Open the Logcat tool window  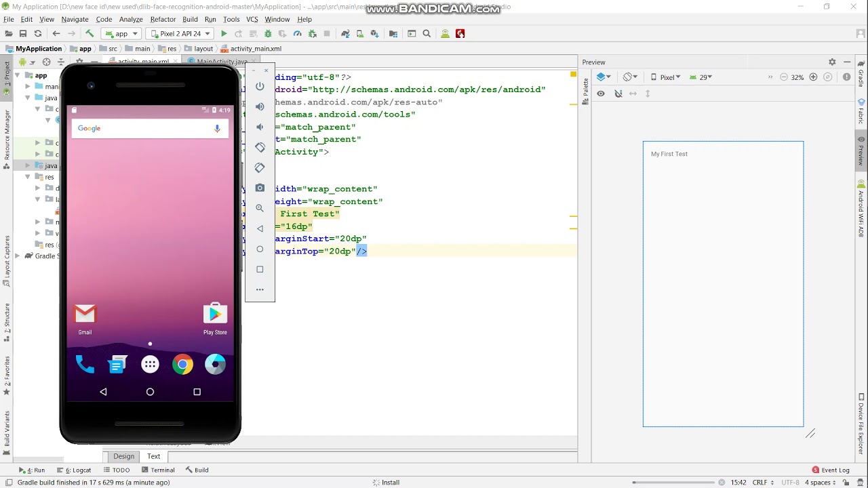point(74,470)
